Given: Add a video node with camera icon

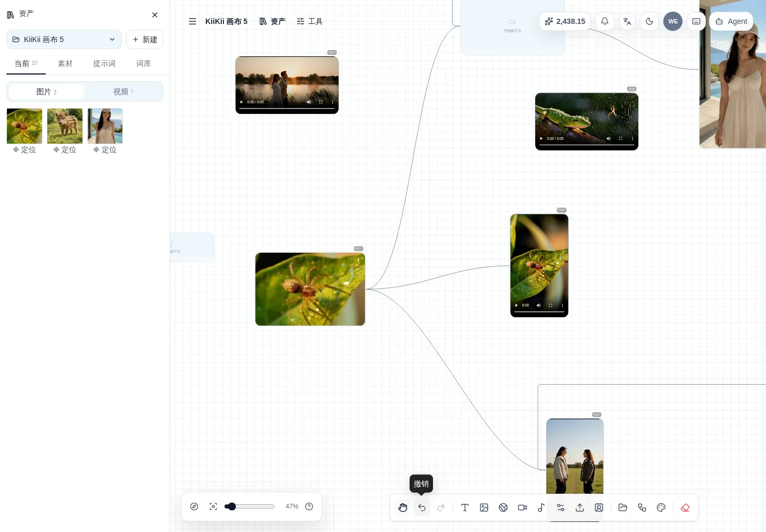Looking at the screenshot, I should point(522,508).
